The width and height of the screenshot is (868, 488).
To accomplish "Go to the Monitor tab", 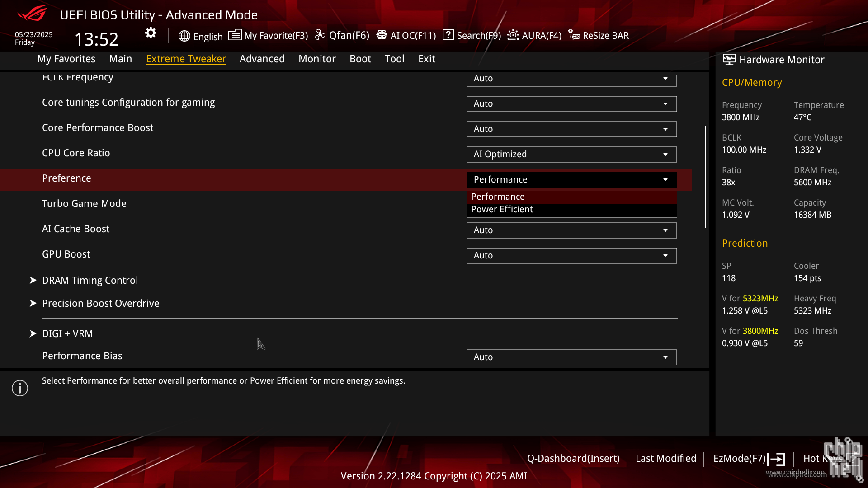I will click(x=317, y=59).
